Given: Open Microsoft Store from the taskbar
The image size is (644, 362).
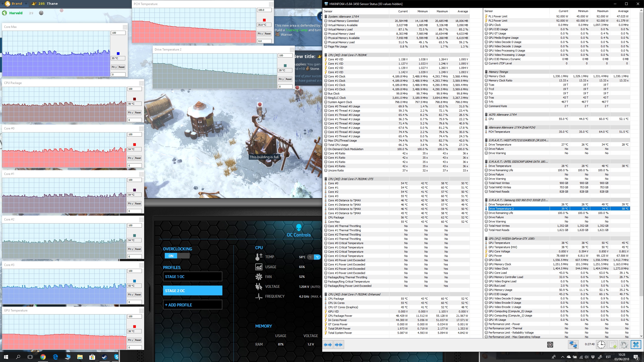Looking at the screenshot, I should 92,357.
